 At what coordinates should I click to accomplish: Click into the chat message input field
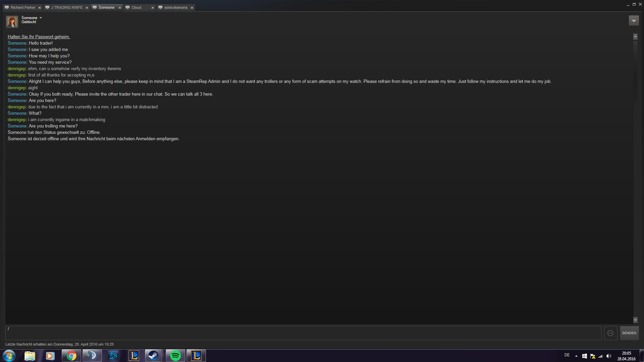(x=303, y=333)
